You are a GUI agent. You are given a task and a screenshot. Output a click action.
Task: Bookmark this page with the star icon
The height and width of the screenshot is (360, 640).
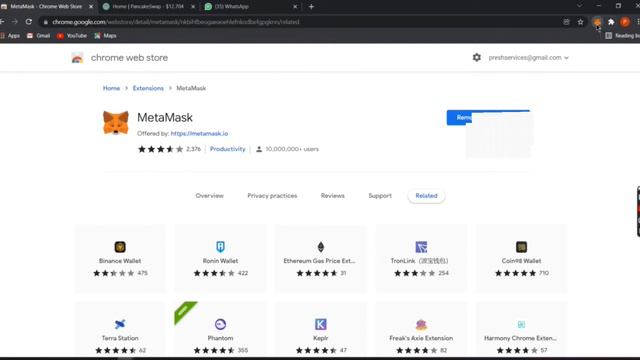[580, 22]
